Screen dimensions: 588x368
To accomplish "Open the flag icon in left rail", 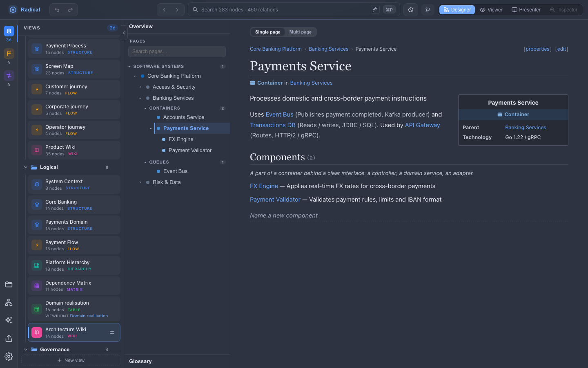I will tap(9, 53).
